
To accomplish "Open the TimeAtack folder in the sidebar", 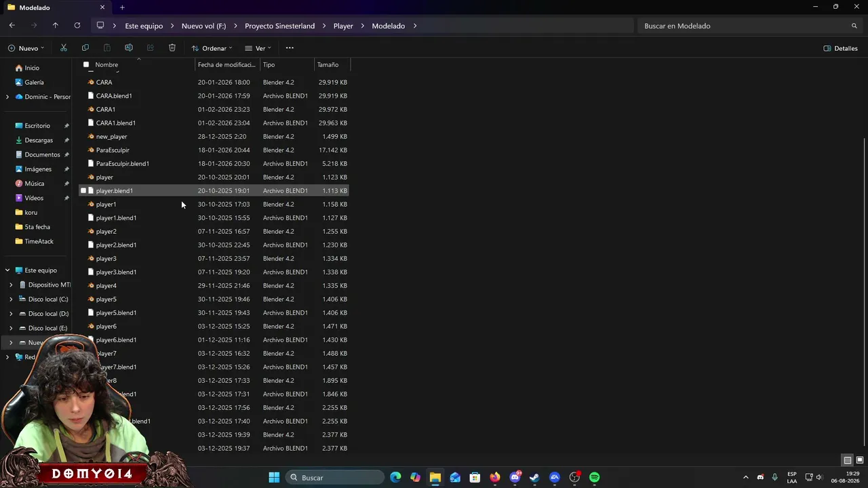I will click(x=38, y=241).
